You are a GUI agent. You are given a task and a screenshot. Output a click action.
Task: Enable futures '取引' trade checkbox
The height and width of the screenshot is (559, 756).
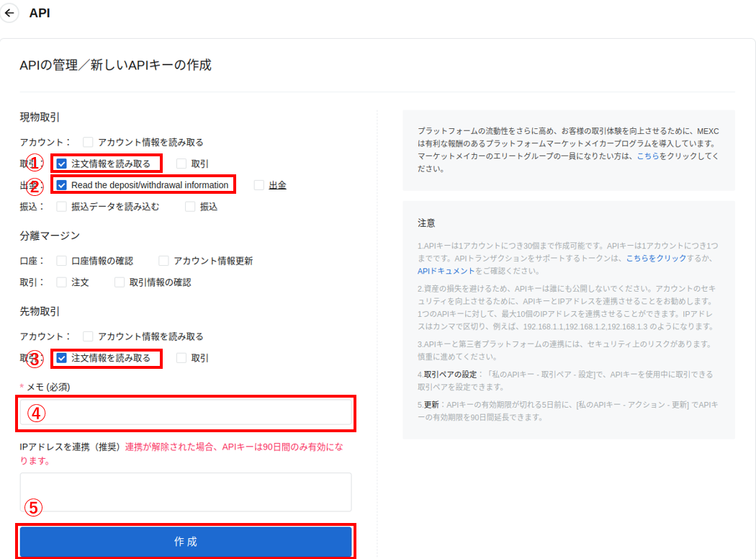(181, 358)
